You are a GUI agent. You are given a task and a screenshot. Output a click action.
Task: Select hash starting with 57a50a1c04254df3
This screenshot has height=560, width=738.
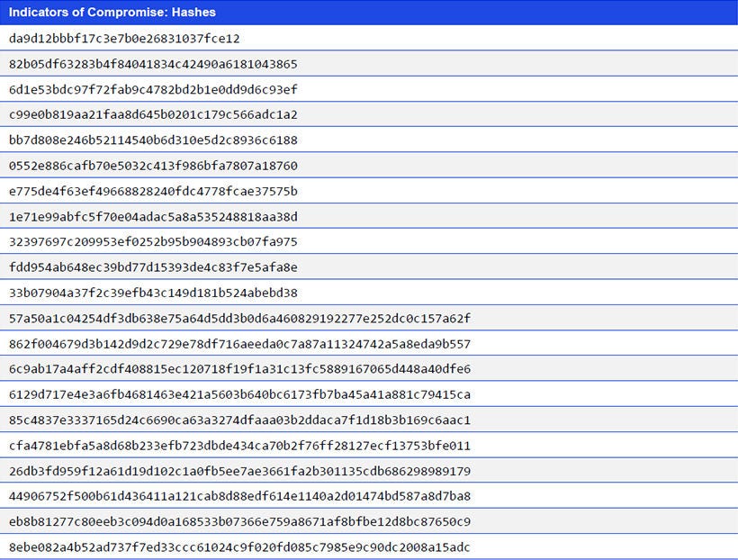[x=239, y=319]
